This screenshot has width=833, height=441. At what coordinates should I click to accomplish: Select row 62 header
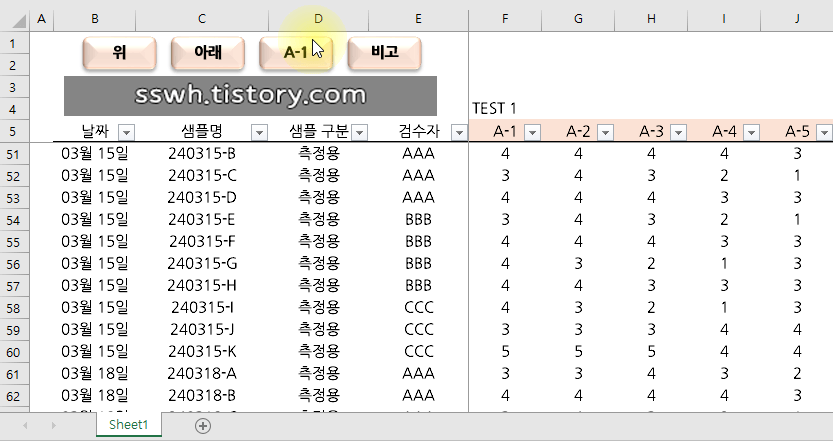14,396
